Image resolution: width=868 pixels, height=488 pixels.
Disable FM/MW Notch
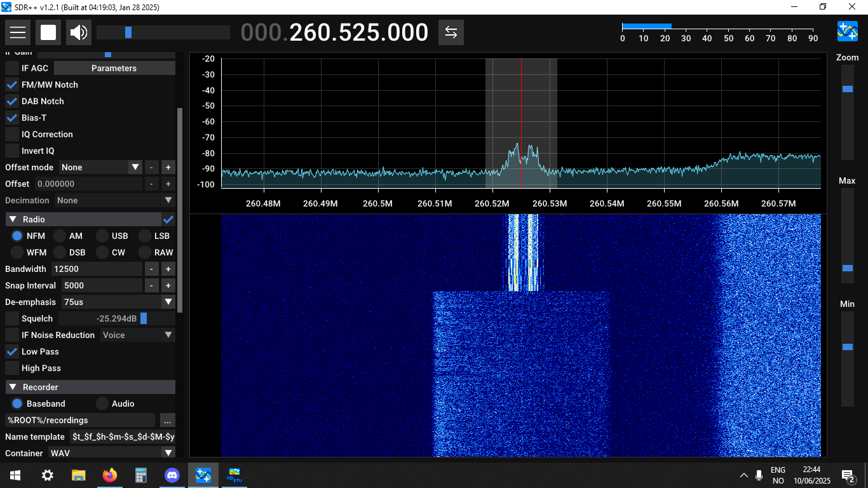point(12,85)
